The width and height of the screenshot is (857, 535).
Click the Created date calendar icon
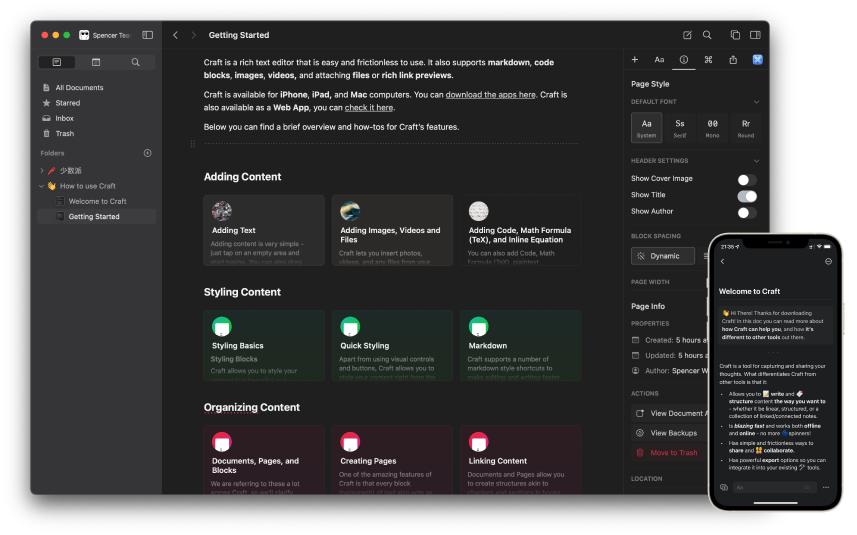636,340
